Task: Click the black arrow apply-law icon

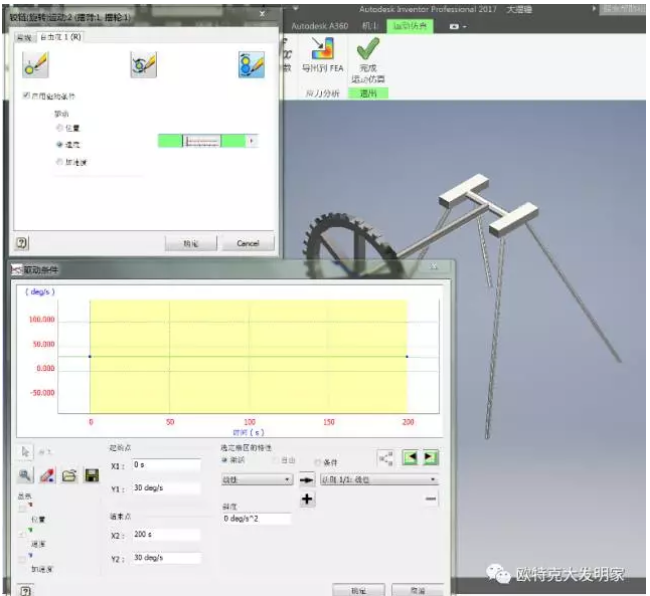Action: point(307,480)
